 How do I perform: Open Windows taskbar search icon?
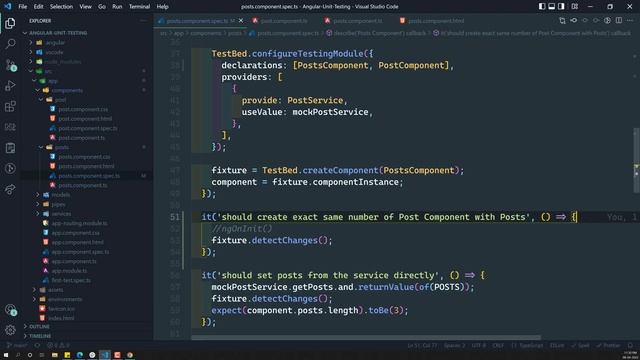pos(18,355)
